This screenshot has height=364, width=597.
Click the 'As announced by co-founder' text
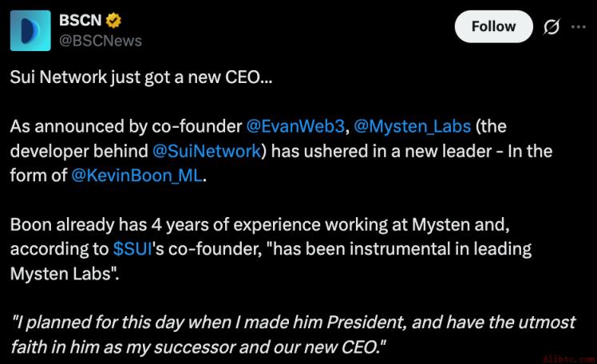pos(126,126)
